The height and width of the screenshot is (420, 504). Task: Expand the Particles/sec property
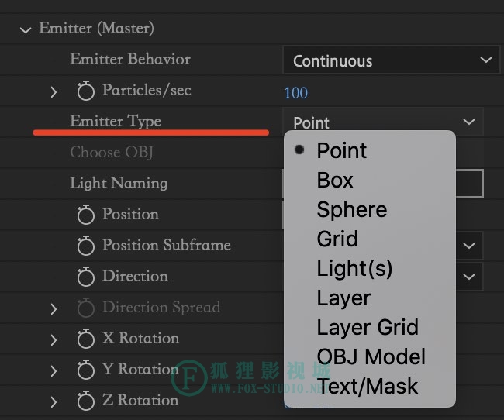tap(54, 92)
